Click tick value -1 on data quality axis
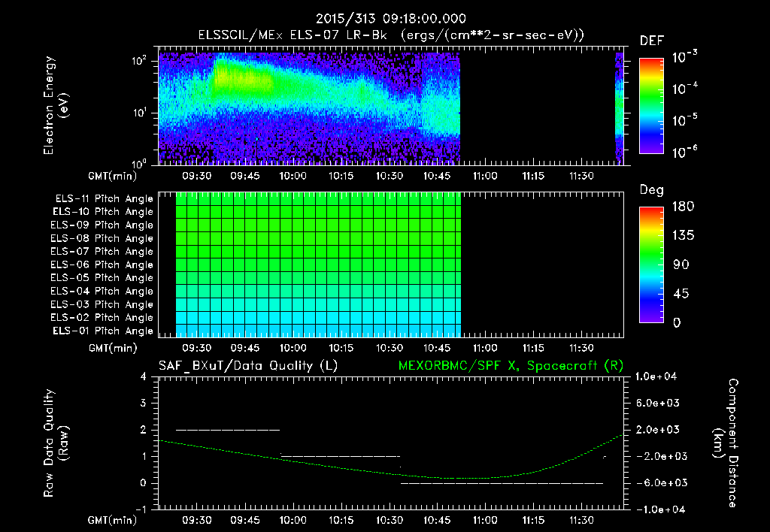Viewport: 770px width, 532px height. coord(141,509)
